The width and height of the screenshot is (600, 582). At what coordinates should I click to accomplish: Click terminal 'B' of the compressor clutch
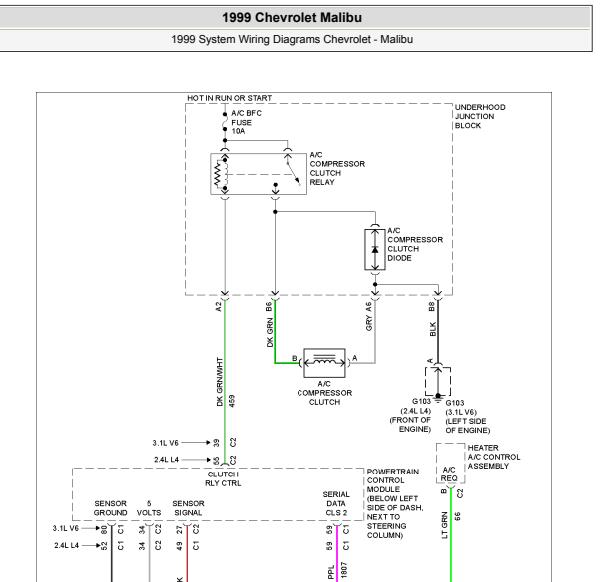pos(295,359)
